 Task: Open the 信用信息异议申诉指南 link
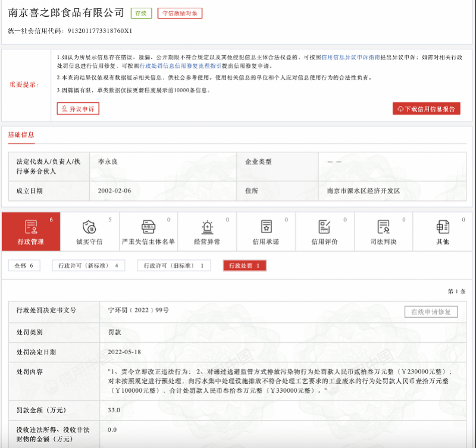click(x=350, y=57)
